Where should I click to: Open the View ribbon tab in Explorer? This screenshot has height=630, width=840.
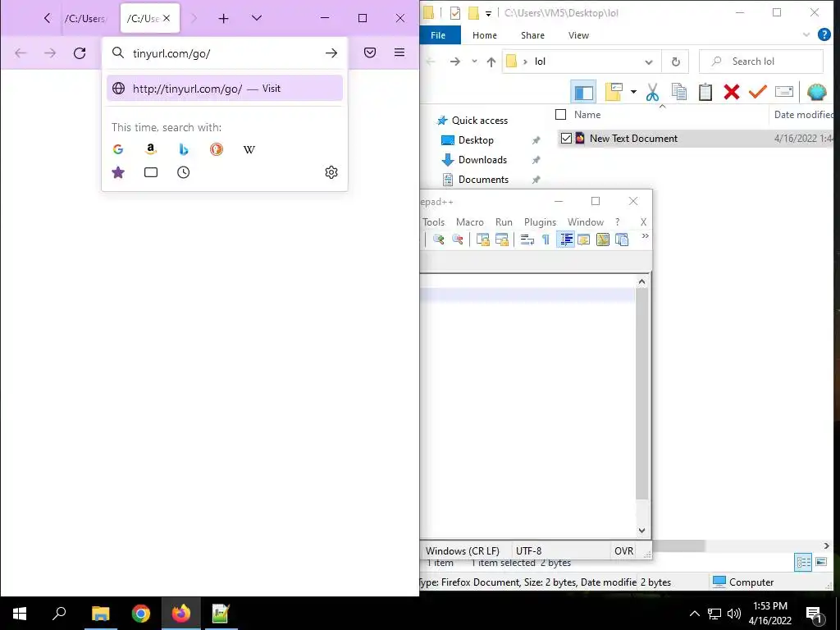click(578, 35)
